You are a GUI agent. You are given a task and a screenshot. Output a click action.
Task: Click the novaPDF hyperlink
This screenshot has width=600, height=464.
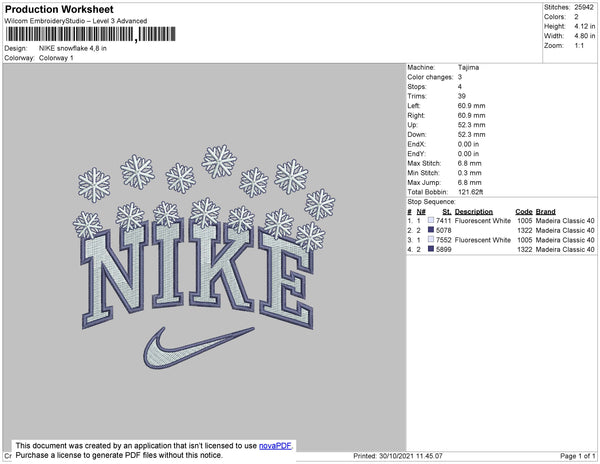point(275,446)
